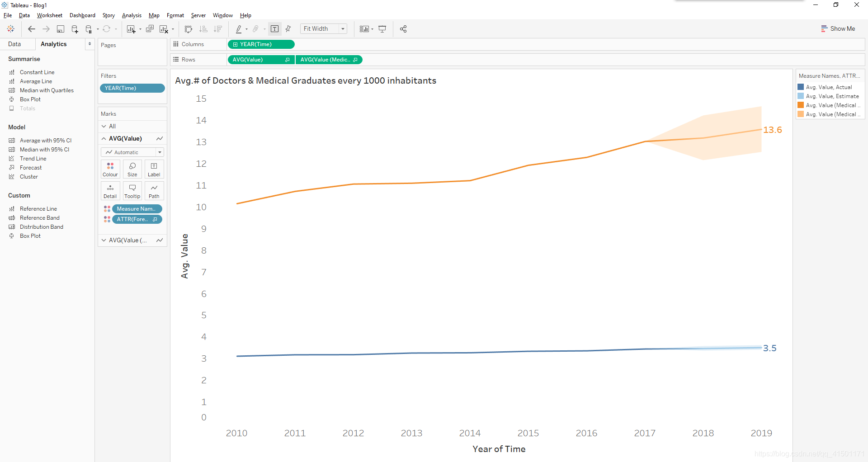Click AVG(Value) pill on Rows
Screen dimensions: 868x462
point(261,60)
